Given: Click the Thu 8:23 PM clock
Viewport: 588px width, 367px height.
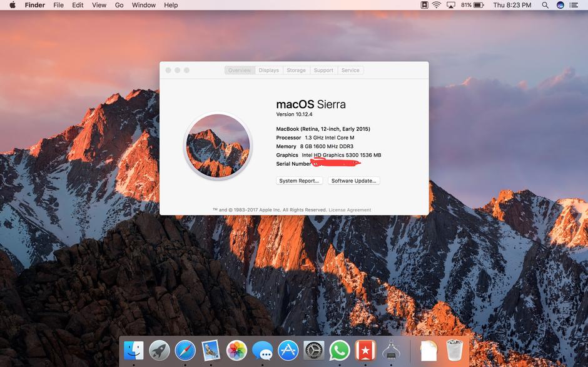Looking at the screenshot, I should click(x=512, y=5).
